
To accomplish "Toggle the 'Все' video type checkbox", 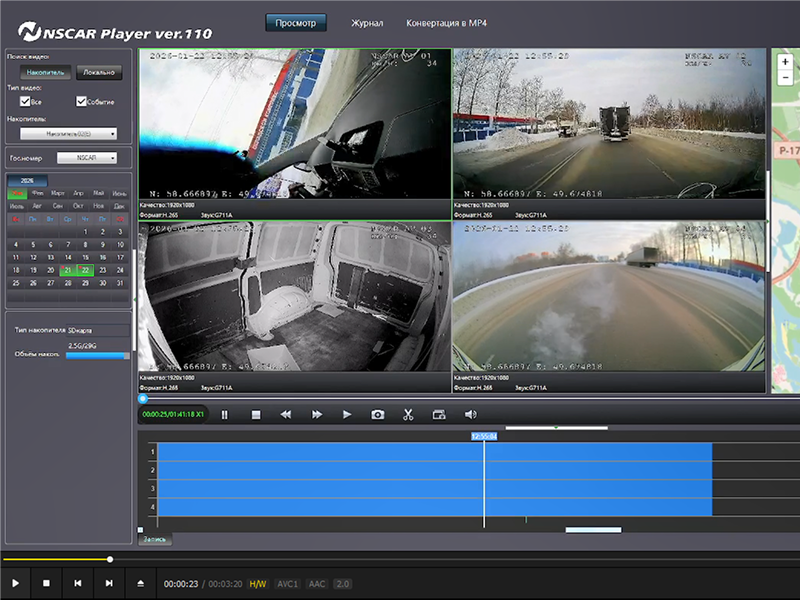I will coord(26,101).
